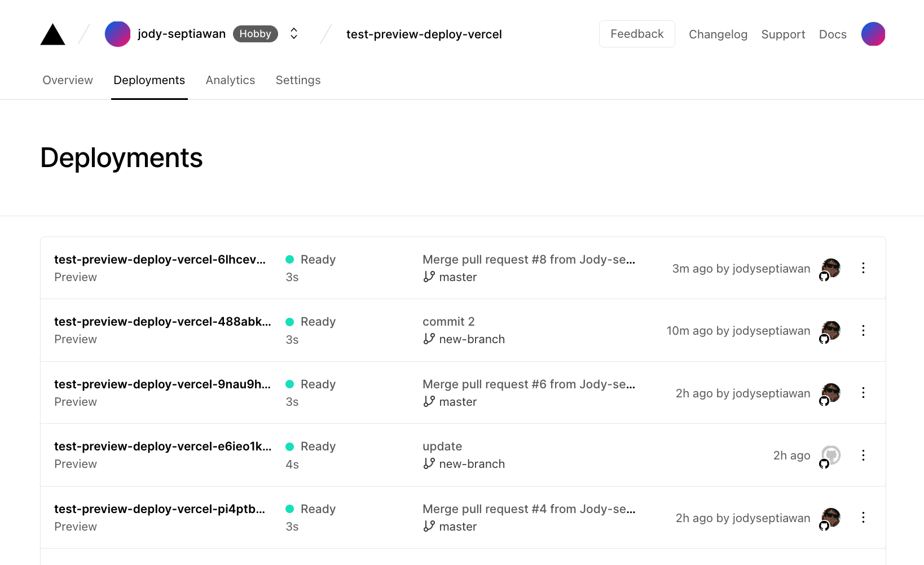Click author avatar on the 10m ago deployment
Image resolution: width=924 pixels, height=565 pixels.
(830, 330)
